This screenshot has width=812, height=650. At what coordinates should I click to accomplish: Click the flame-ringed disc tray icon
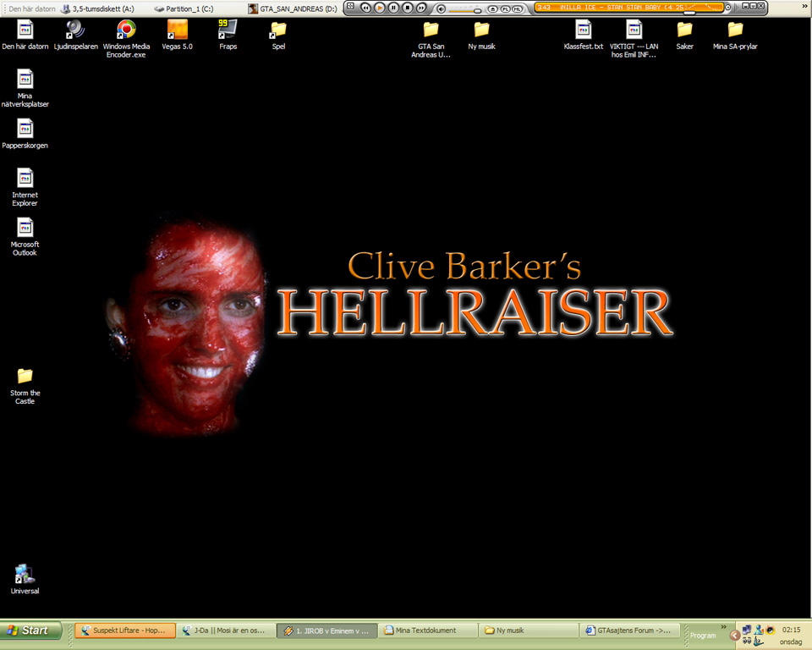click(771, 630)
